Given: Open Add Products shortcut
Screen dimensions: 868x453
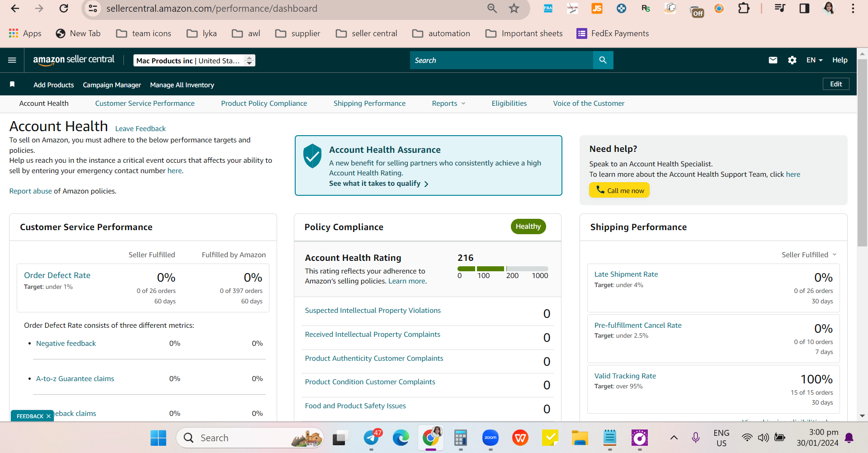Looking at the screenshot, I should click(x=53, y=85).
